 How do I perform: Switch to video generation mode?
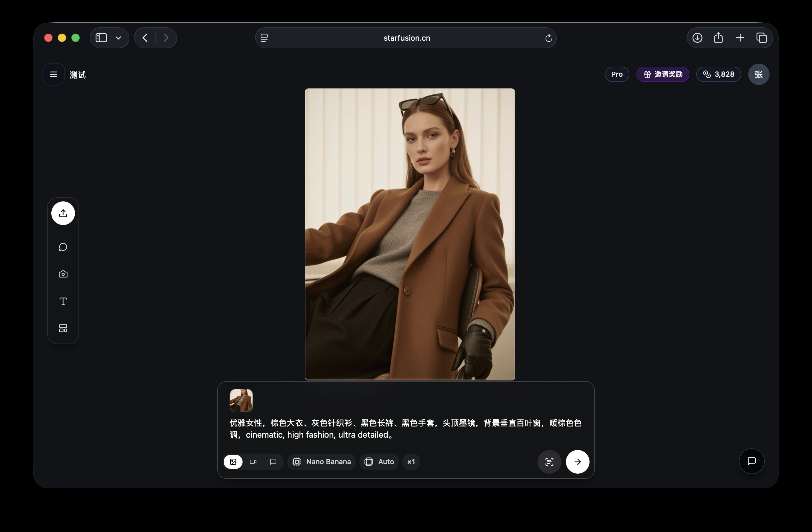coord(253,462)
